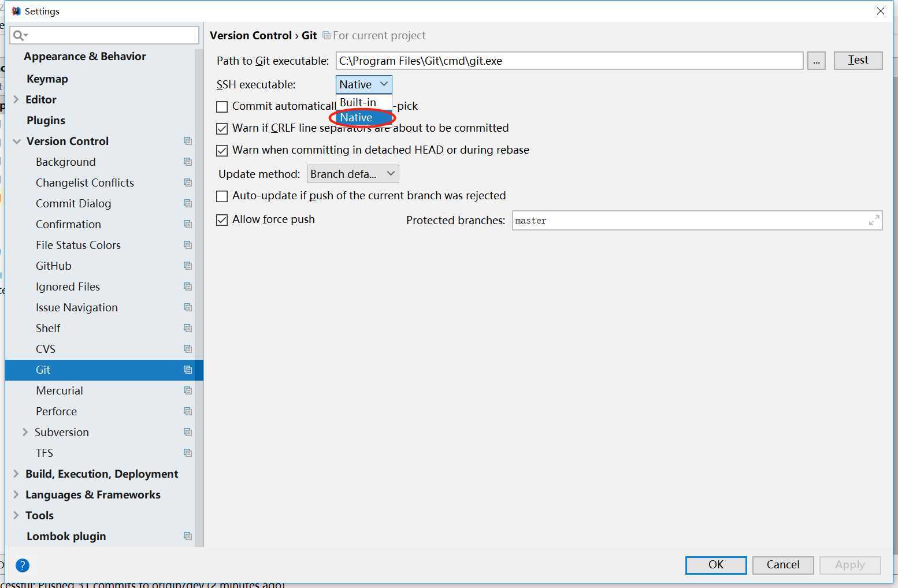Click project-level icon beside Shelf
Image resolution: width=898 pixels, height=588 pixels.
tap(188, 328)
